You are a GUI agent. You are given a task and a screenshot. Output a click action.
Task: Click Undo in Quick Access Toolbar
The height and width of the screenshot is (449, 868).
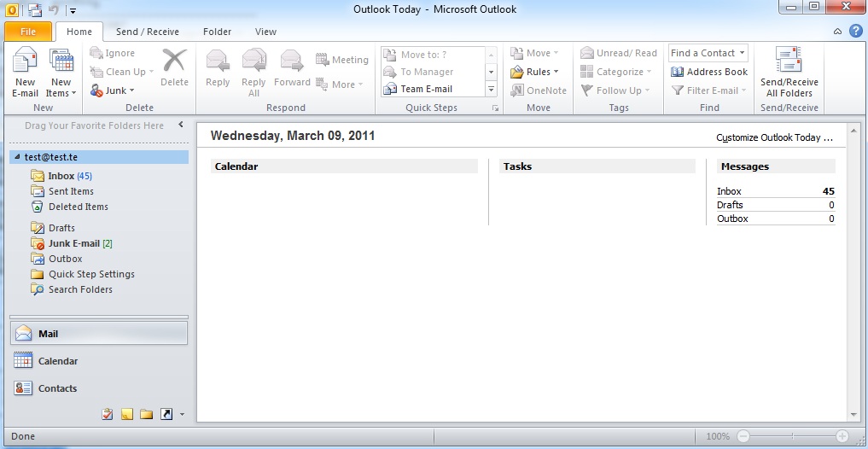tap(54, 9)
